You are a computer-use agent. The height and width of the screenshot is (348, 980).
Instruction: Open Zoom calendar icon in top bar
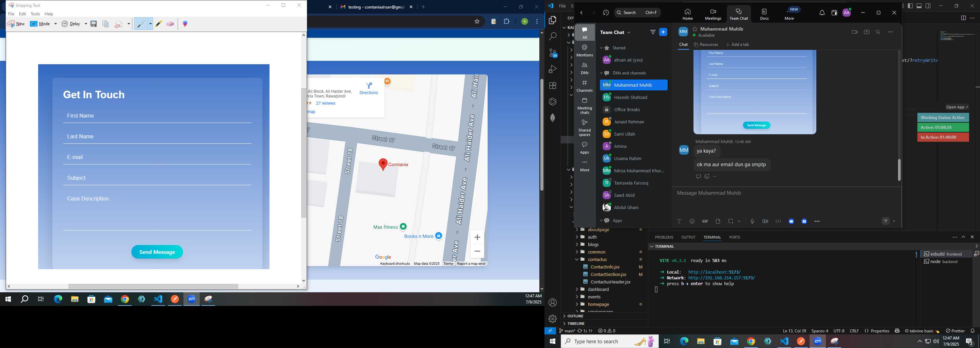coord(834,13)
